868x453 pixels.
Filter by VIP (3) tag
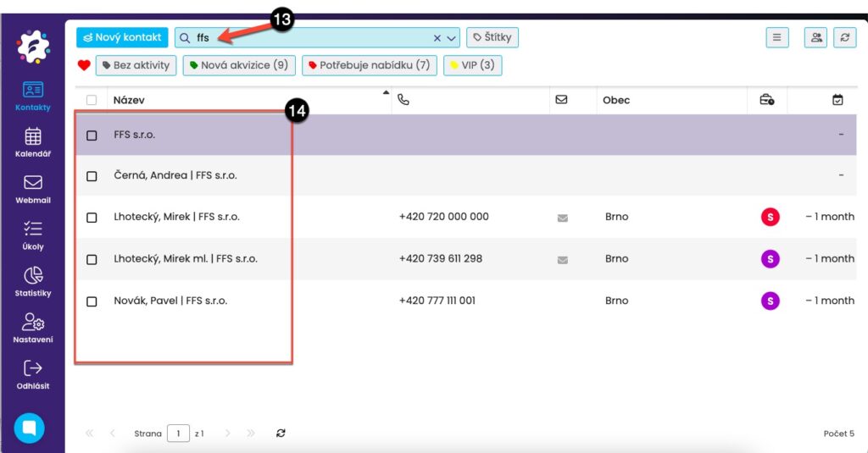(473, 65)
